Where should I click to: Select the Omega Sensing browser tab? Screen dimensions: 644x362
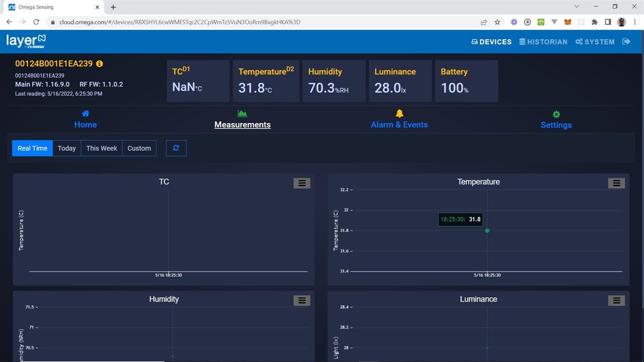[54, 7]
